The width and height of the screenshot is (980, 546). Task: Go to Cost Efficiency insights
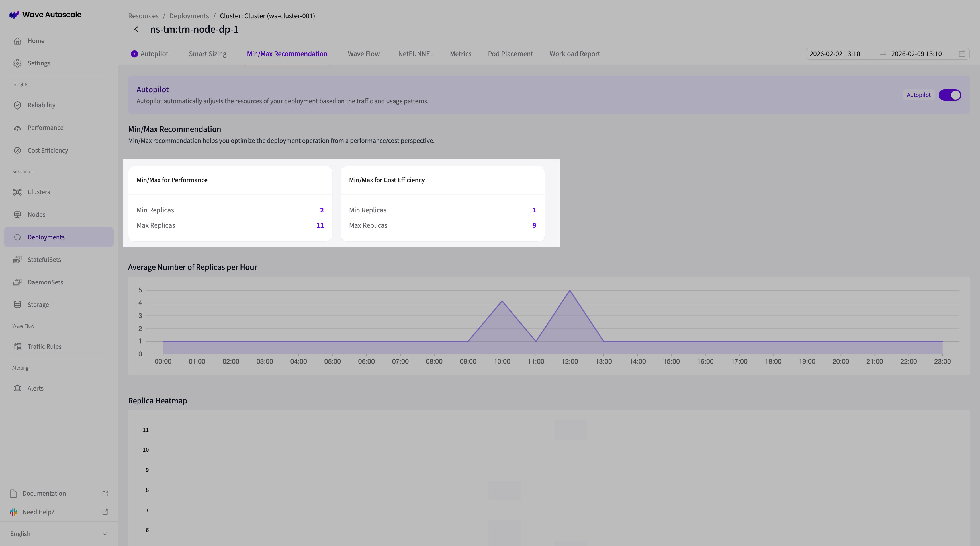[59, 151]
